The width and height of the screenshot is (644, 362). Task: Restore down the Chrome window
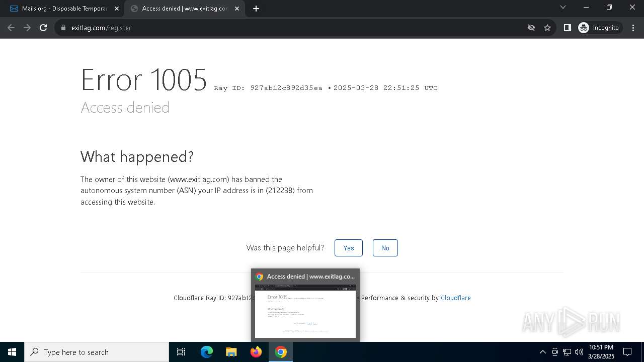click(609, 7)
